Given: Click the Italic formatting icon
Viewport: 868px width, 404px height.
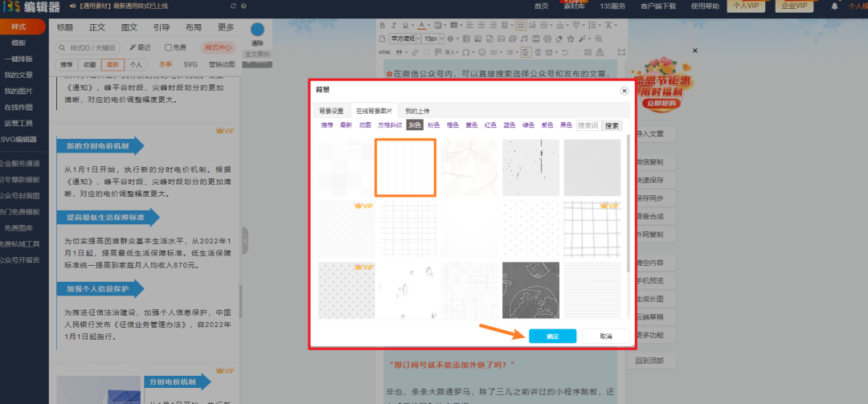Looking at the screenshot, I should click(394, 25).
